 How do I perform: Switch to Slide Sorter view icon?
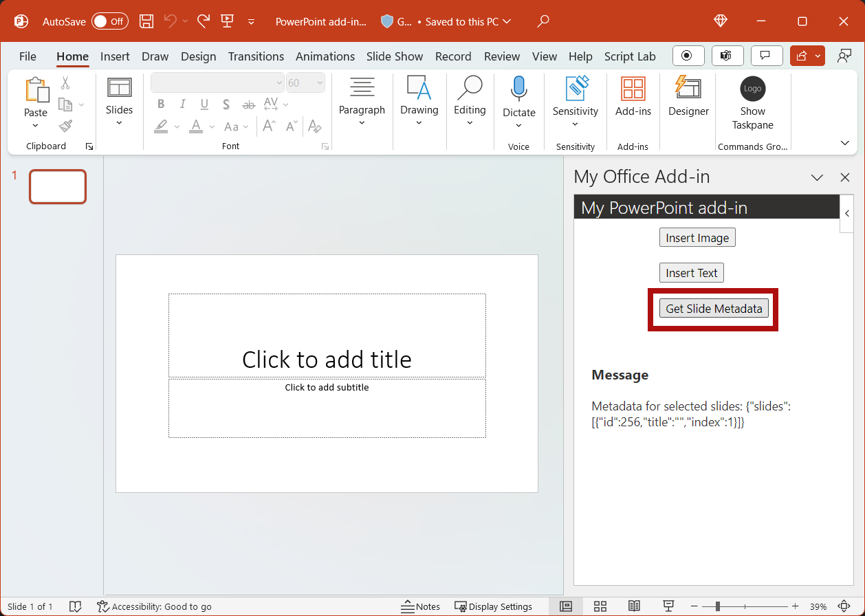(x=600, y=606)
